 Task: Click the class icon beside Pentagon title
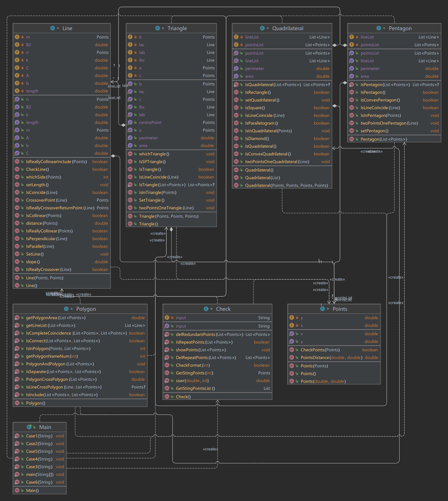click(379, 28)
